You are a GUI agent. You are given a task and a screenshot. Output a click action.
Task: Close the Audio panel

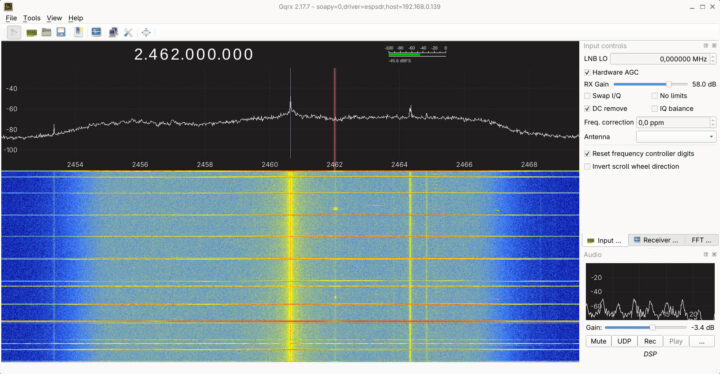714,254
